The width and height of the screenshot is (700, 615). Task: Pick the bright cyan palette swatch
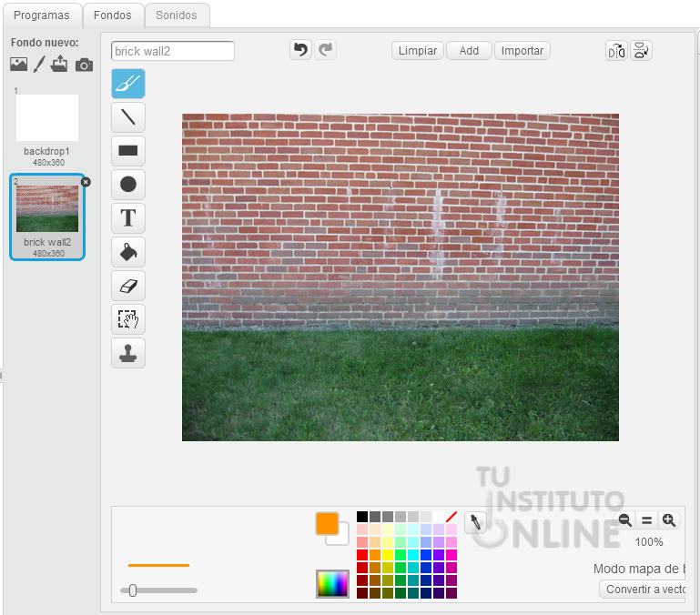coord(413,555)
